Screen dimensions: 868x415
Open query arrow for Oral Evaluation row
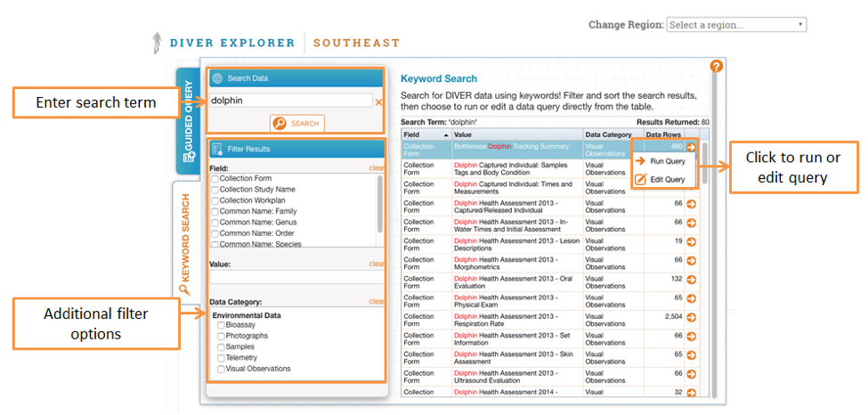(691, 280)
